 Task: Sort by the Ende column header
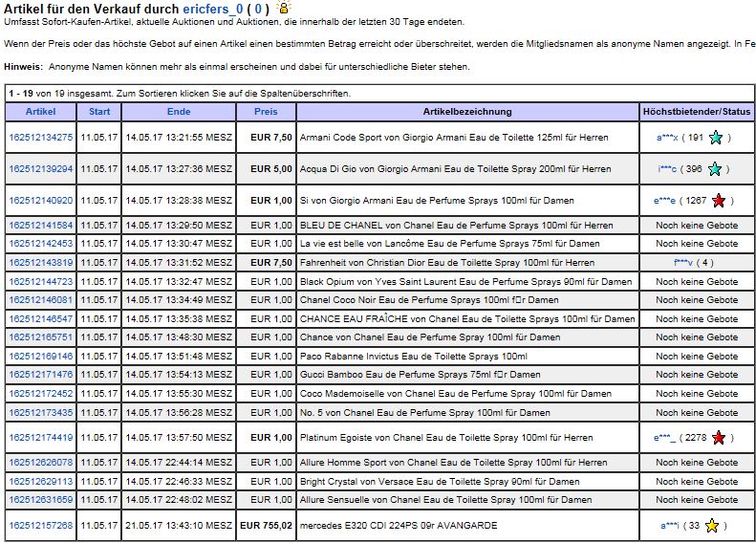click(179, 112)
